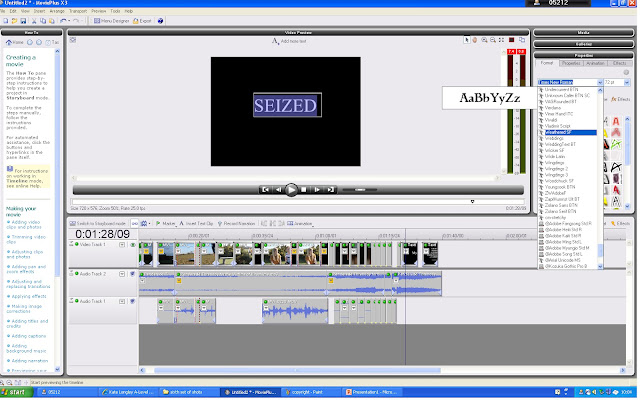The width and height of the screenshot is (640, 400).
Task: Mute Audio Track 2
Action: (132, 274)
